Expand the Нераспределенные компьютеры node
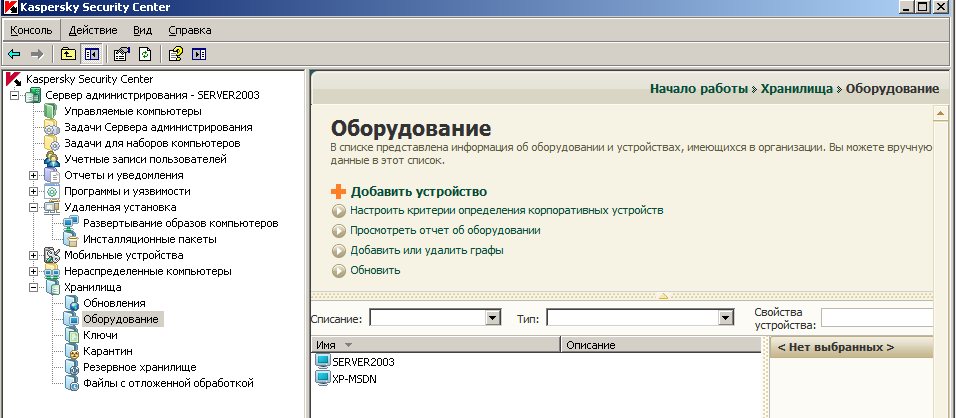Screen dimensions: 956x418 (34, 271)
